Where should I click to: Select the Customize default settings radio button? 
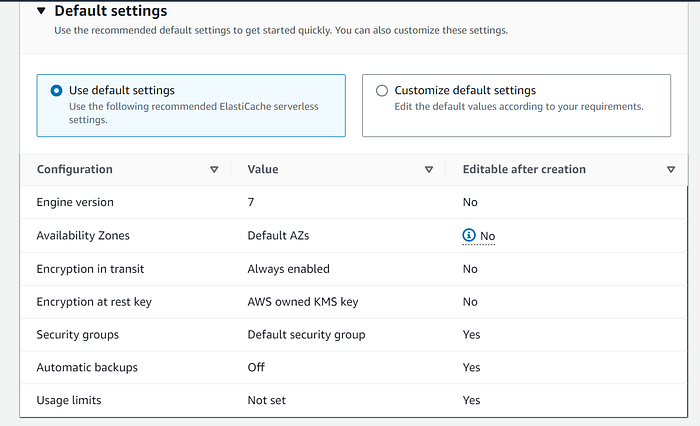(382, 90)
